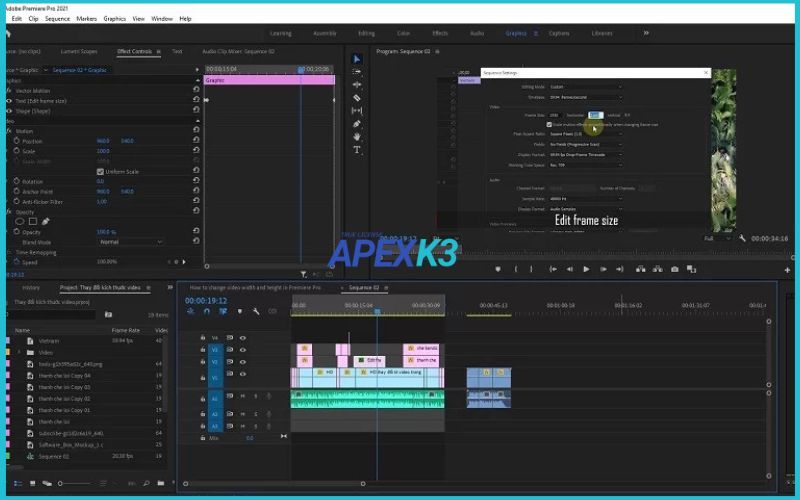The image size is (800, 500).
Task: Toggle Snap in Timeline magnet icon
Action: tap(207, 311)
